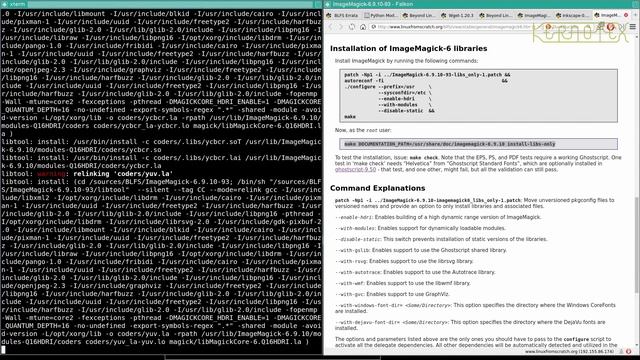Click the --with-gslib explanation entry
The image size is (640, 360).
420,250
